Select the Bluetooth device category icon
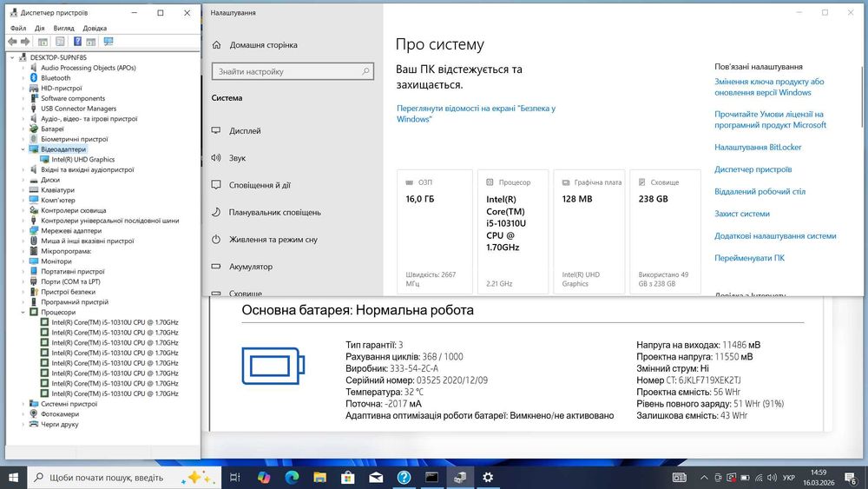 34,78
